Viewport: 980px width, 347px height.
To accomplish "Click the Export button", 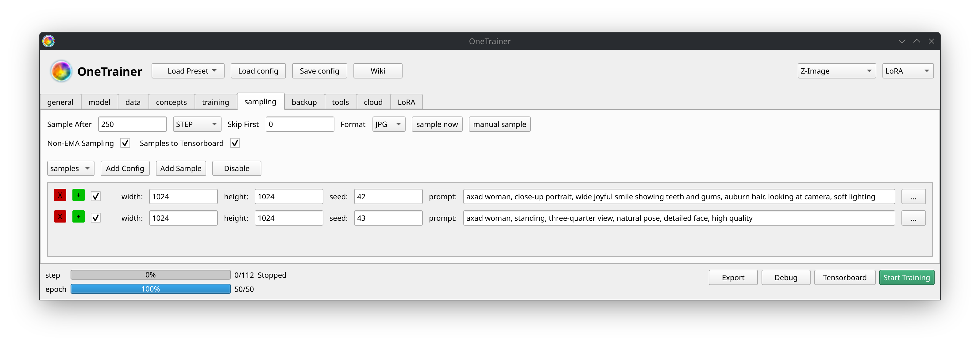I will [x=733, y=278].
